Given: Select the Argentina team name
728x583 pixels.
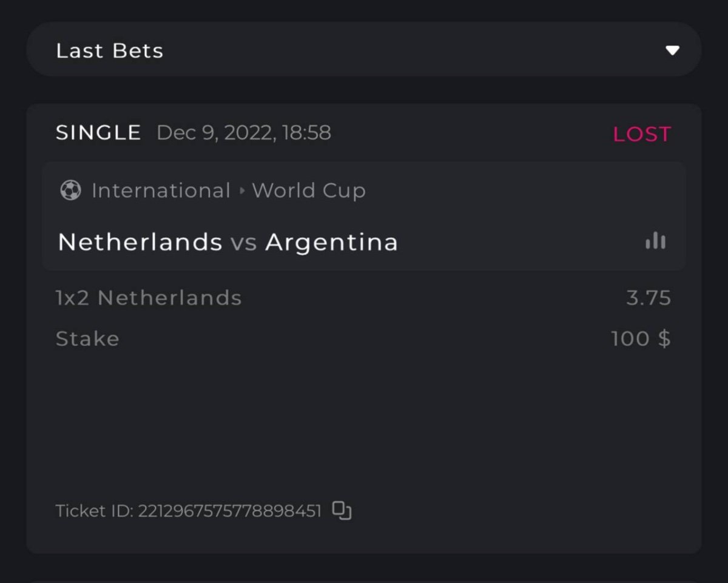Looking at the screenshot, I should (331, 242).
